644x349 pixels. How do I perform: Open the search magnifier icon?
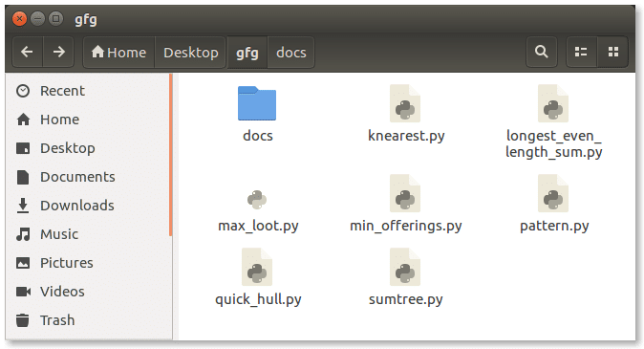542,52
